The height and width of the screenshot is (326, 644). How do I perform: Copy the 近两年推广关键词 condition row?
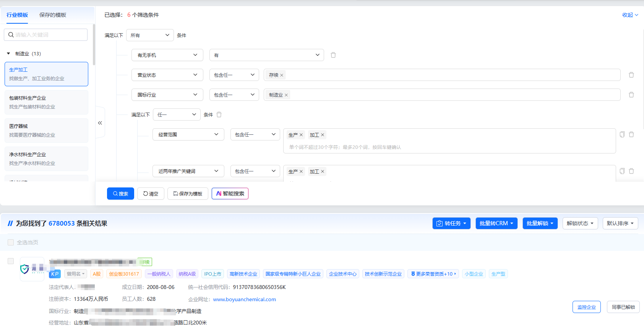click(622, 171)
